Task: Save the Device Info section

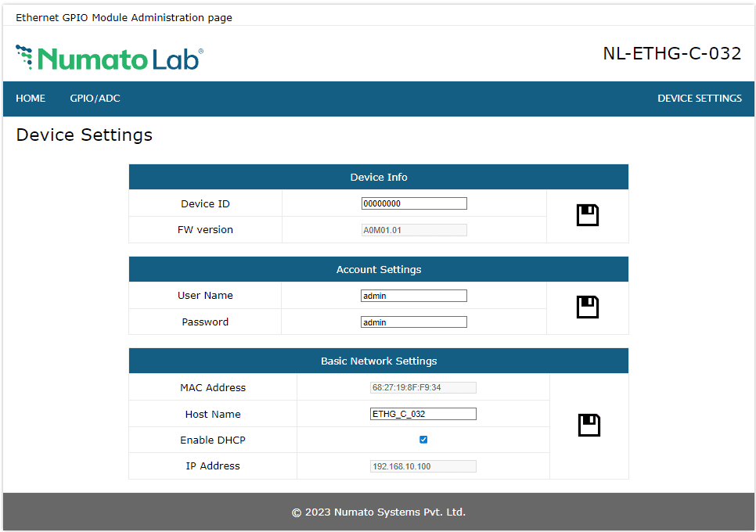Action: pos(587,216)
